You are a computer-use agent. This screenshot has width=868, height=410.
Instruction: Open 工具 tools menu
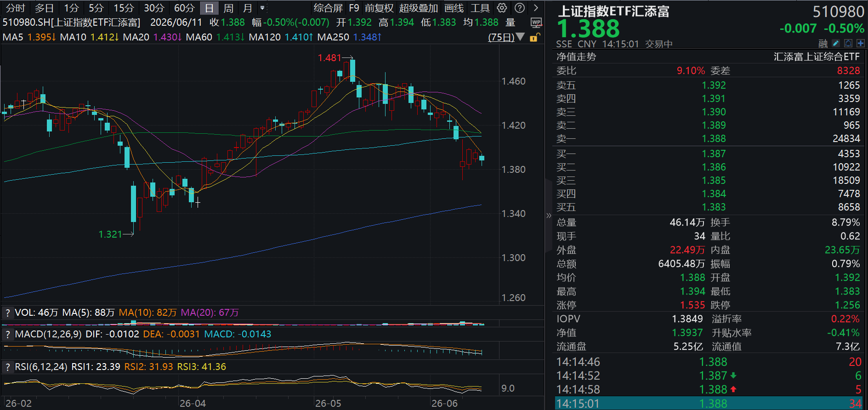coord(480,8)
